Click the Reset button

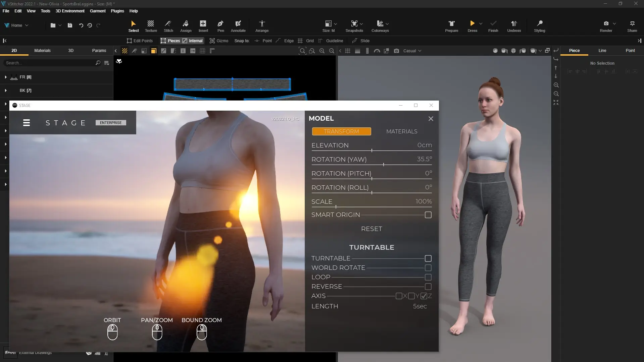pos(371,229)
